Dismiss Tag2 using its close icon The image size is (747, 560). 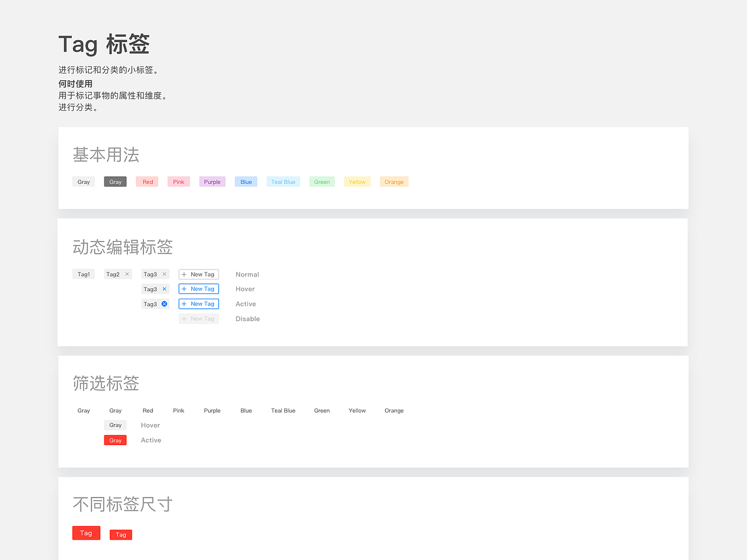(x=127, y=274)
